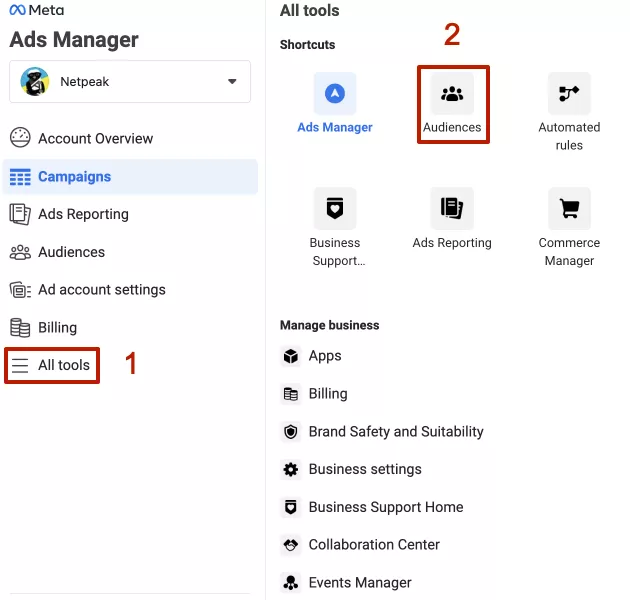Open Business settings
This screenshot has height=600, width=630.
click(365, 469)
